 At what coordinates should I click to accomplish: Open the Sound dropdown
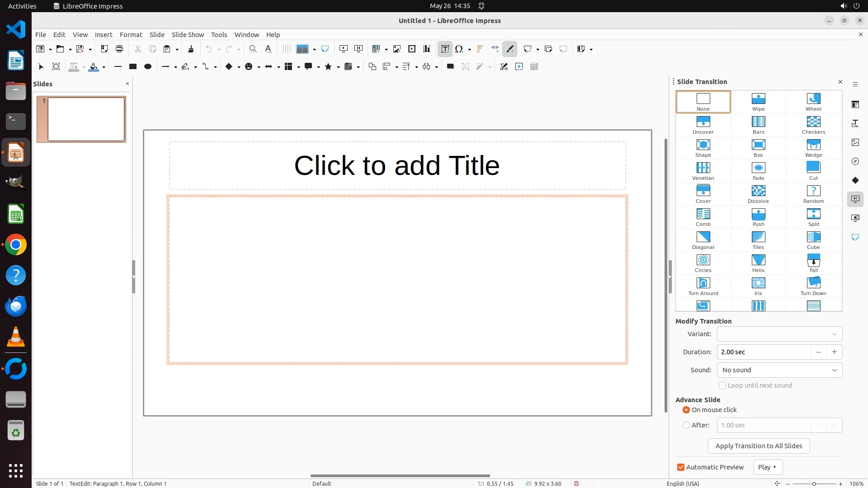point(779,370)
